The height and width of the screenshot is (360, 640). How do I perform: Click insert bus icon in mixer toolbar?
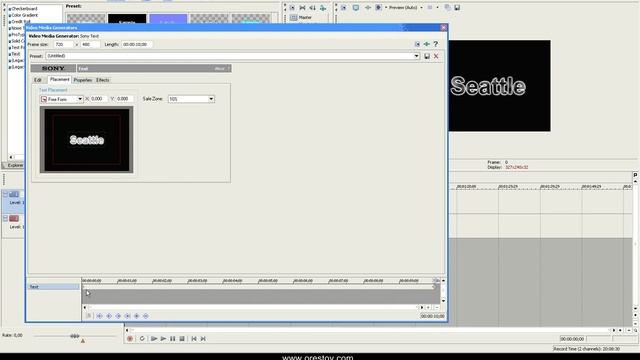pyautogui.click(x=323, y=8)
